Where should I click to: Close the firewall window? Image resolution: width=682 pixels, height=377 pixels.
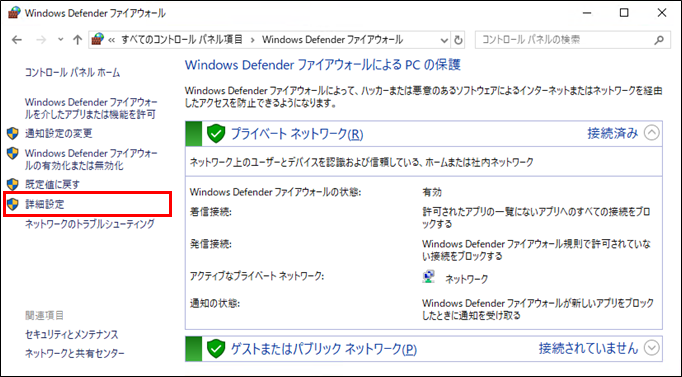(662, 13)
